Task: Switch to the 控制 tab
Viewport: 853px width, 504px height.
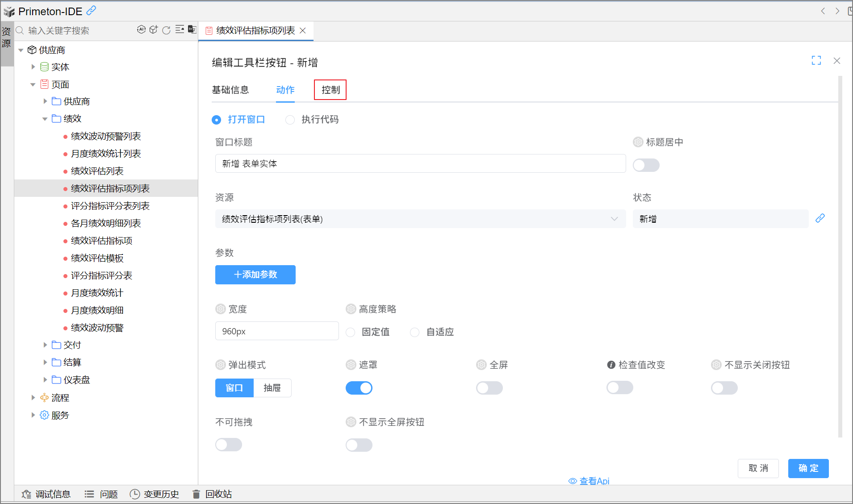Action: coord(330,90)
